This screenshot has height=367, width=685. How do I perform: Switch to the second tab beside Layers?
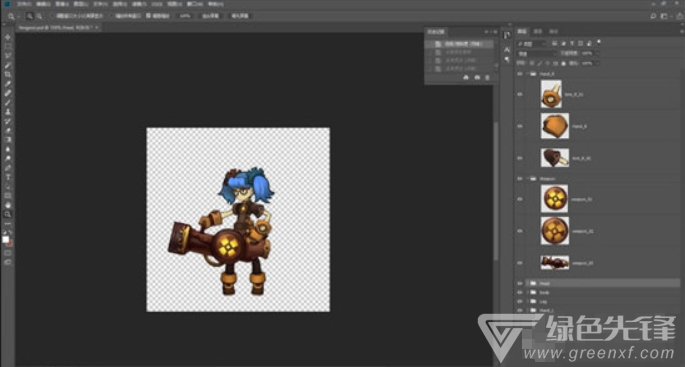538,31
